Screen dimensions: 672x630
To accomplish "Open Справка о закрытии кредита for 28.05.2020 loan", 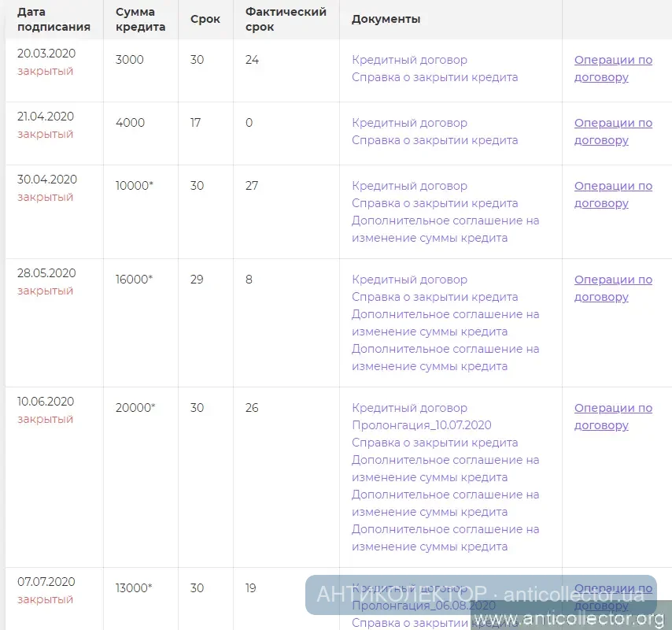I will (434, 297).
